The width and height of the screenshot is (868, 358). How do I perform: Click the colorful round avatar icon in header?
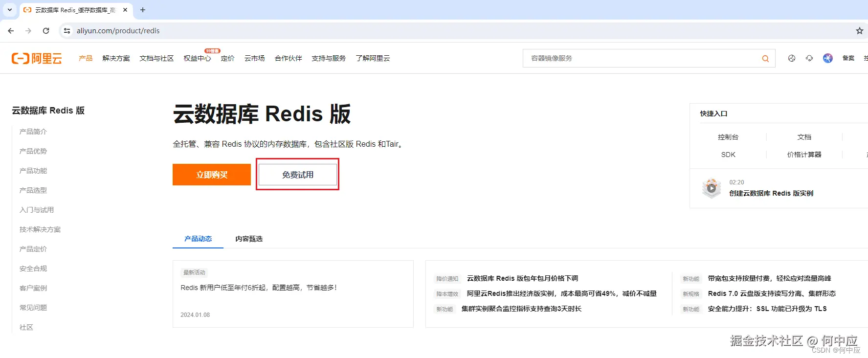click(827, 58)
